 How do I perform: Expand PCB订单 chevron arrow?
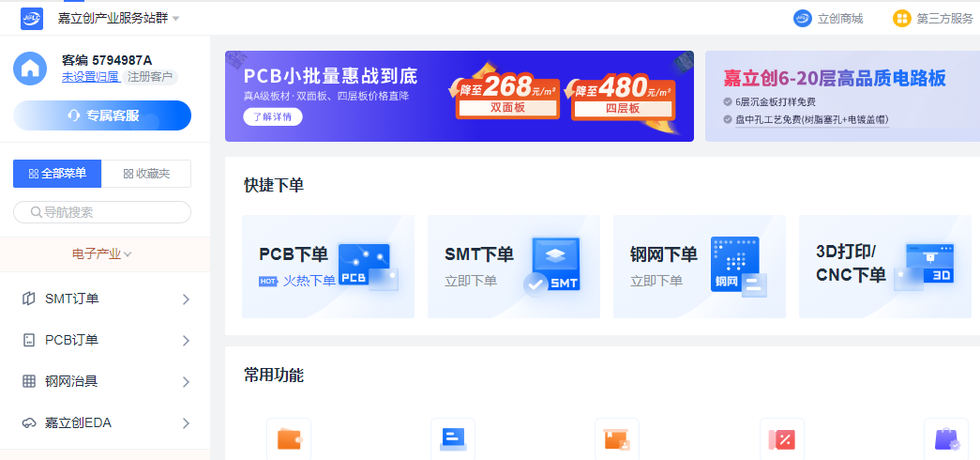[x=186, y=341]
